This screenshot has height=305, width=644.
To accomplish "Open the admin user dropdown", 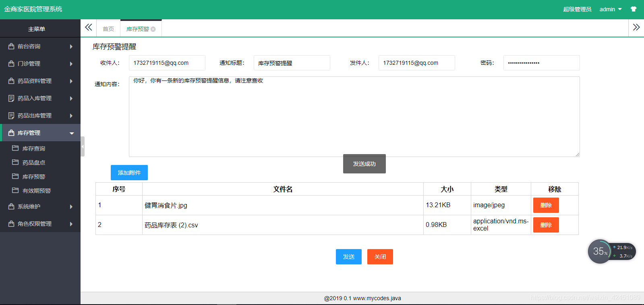I will [x=611, y=9].
